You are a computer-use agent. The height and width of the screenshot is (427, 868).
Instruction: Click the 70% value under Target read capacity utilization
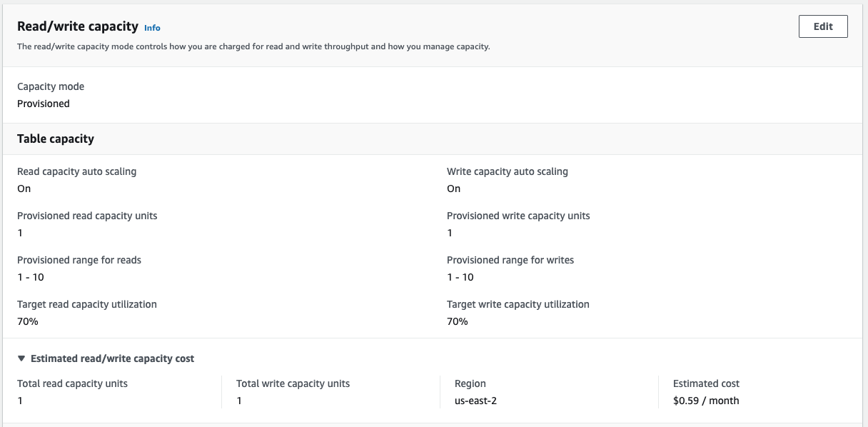(28, 321)
